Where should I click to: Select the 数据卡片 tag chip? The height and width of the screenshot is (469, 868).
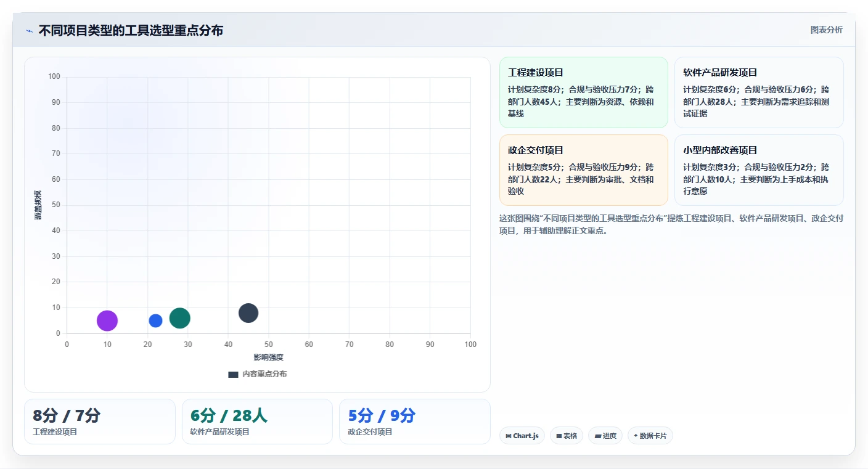click(650, 436)
